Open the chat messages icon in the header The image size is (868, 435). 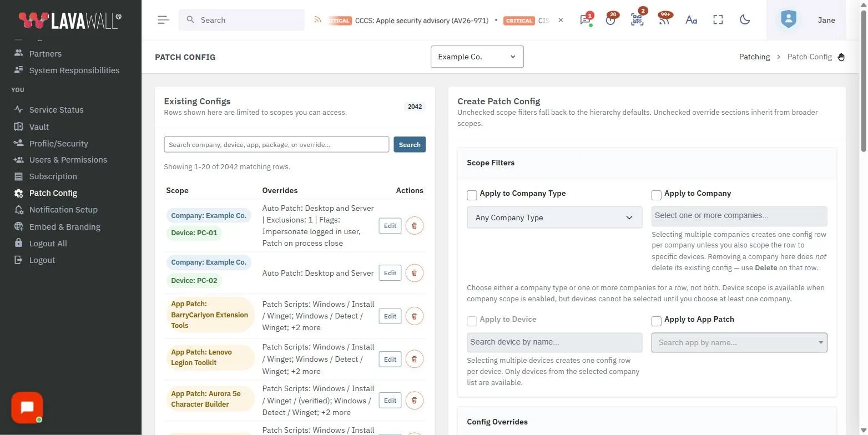click(x=585, y=20)
